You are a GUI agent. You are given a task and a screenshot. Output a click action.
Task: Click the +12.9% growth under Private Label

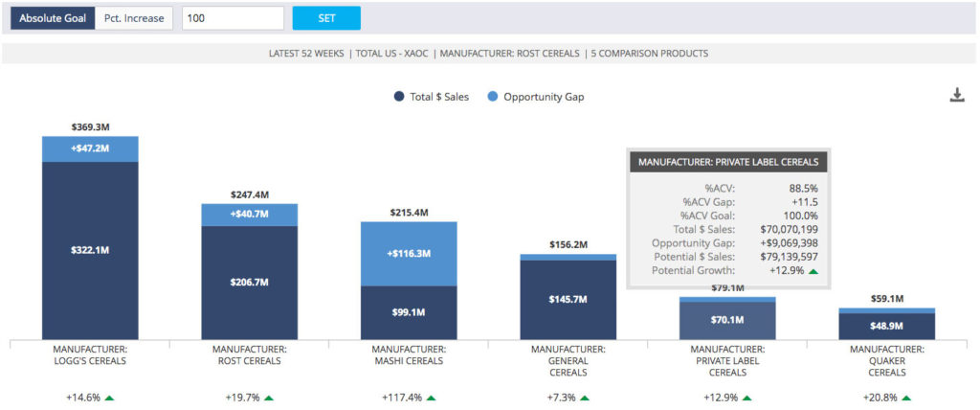(x=721, y=398)
